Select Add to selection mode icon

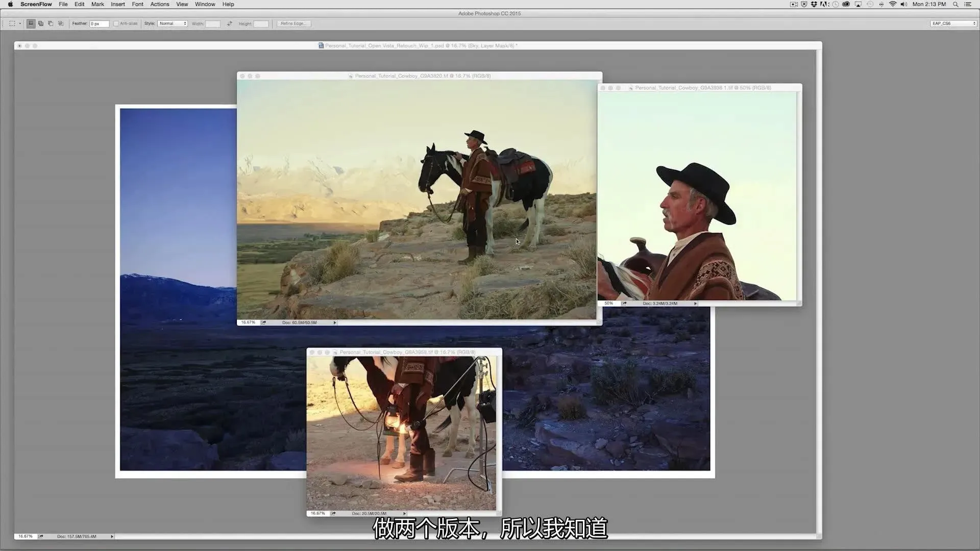pos(41,23)
